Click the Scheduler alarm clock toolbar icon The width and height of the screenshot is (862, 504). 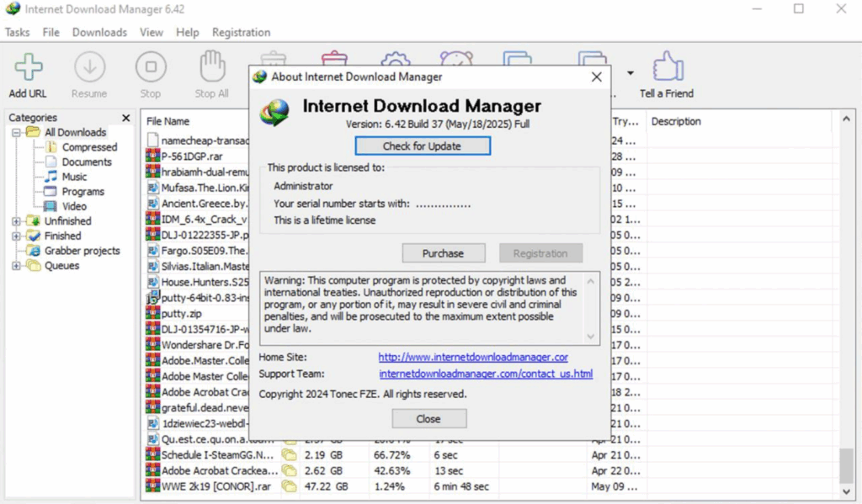click(455, 59)
